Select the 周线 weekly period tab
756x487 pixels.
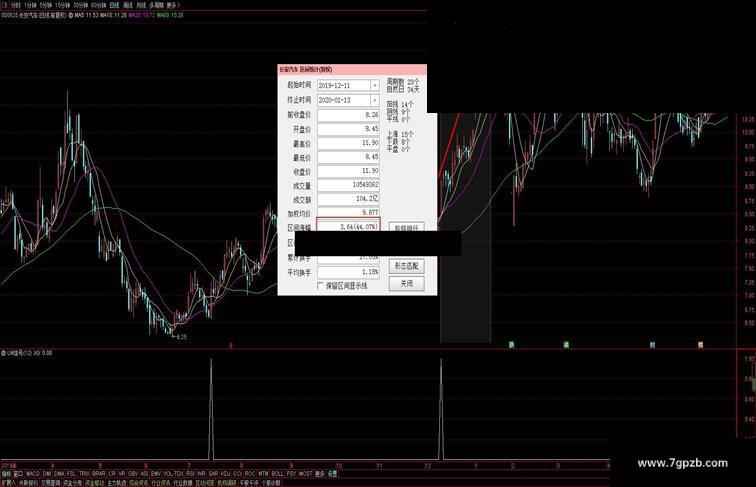tap(128, 5)
